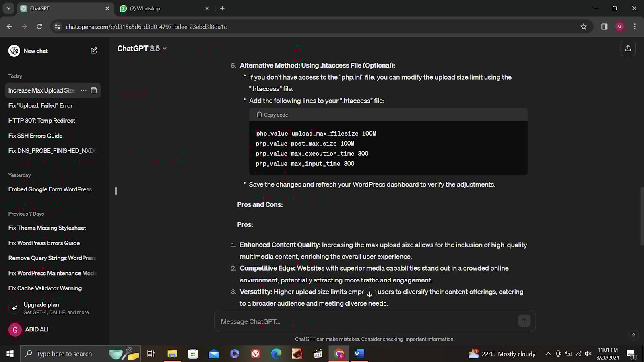Screen dimensions: 644x362
Task: Click the Message ChatGPT input field
Action: (x=366, y=321)
